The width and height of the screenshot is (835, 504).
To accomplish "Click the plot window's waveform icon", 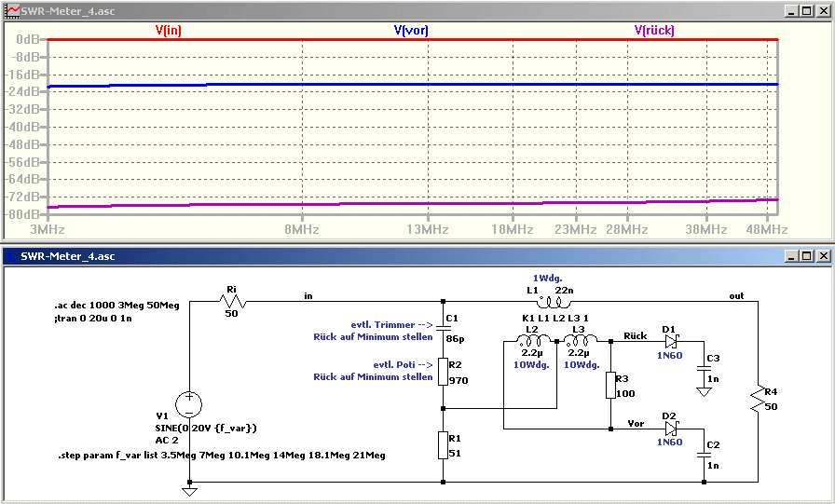I will [12, 10].
